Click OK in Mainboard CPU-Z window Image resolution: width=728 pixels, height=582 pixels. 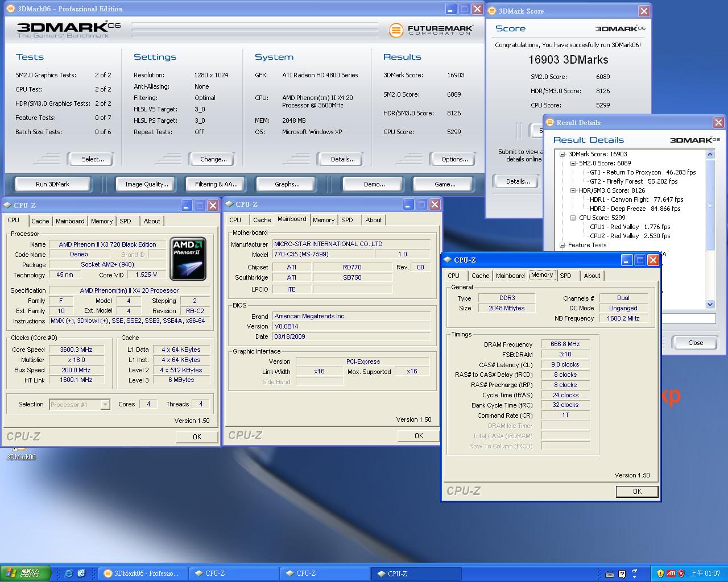(419, 435)
